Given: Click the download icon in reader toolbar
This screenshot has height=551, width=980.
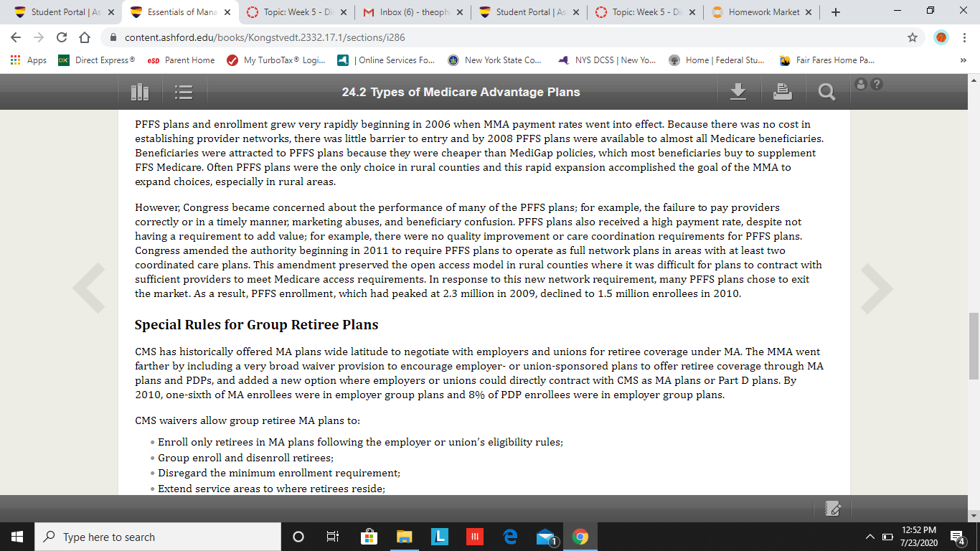Looking at the screenshot, I should (738, 91).
